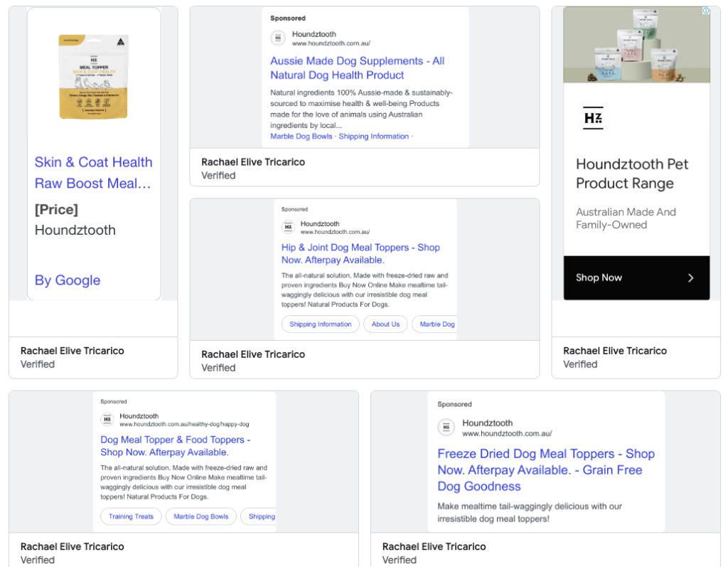Click the By Google link on shopping ad
The image size is (728, 567).
coord(68,280)
